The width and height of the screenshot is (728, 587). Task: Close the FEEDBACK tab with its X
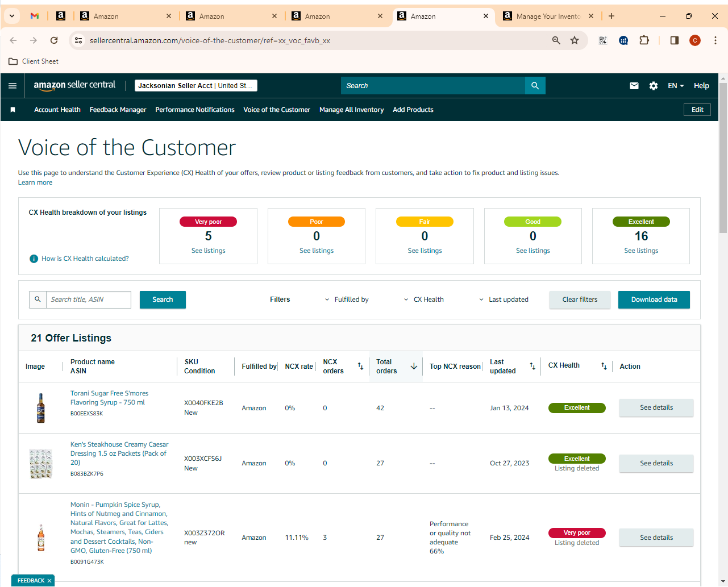(49, 581)
